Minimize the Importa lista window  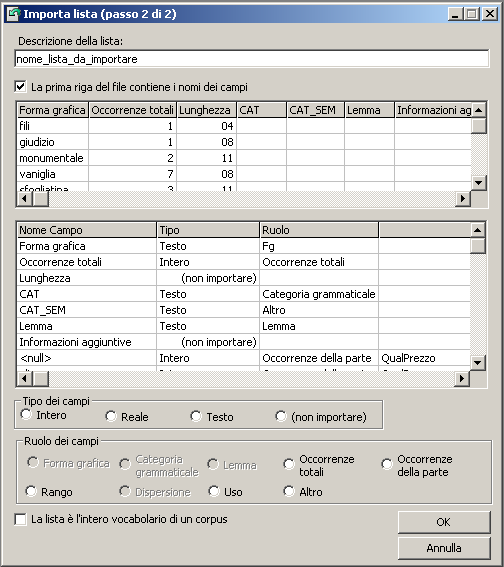click(x=455, y=14)
